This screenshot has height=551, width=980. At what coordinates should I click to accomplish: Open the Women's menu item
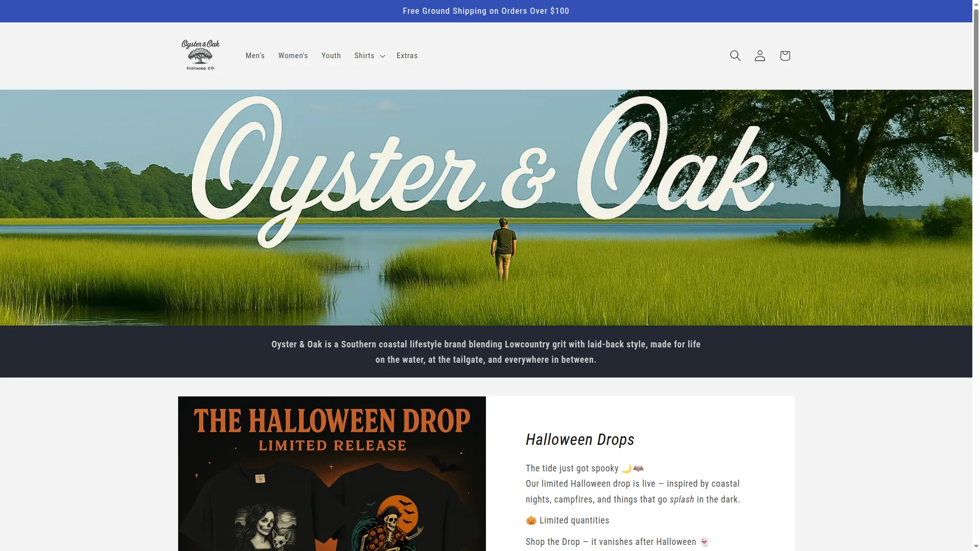293,56
